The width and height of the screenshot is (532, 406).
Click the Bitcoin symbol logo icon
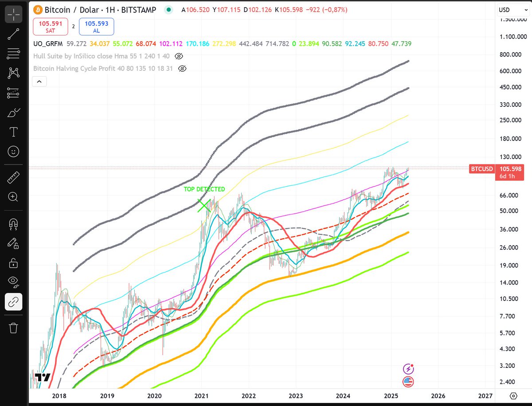pos(38,10)
